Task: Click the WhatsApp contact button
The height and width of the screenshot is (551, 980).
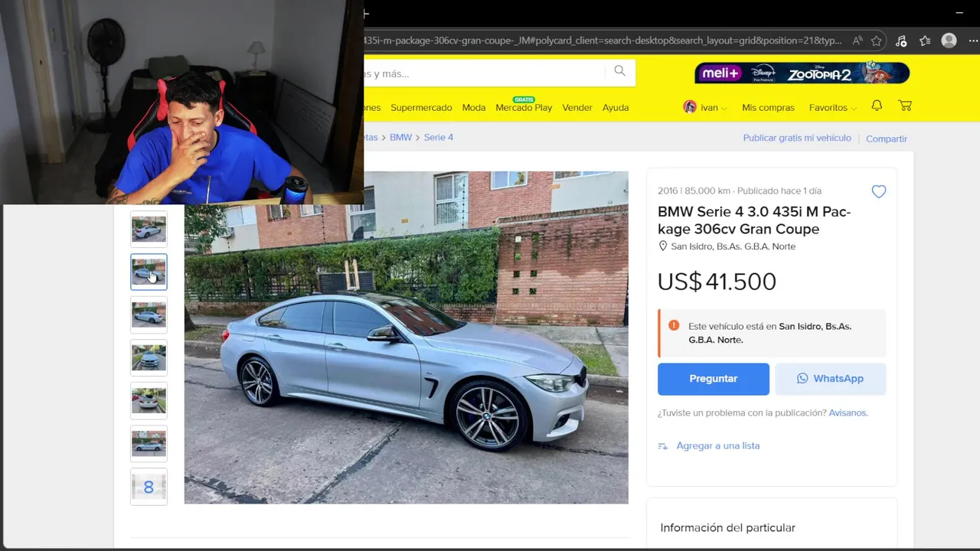Action: [830, 379]
